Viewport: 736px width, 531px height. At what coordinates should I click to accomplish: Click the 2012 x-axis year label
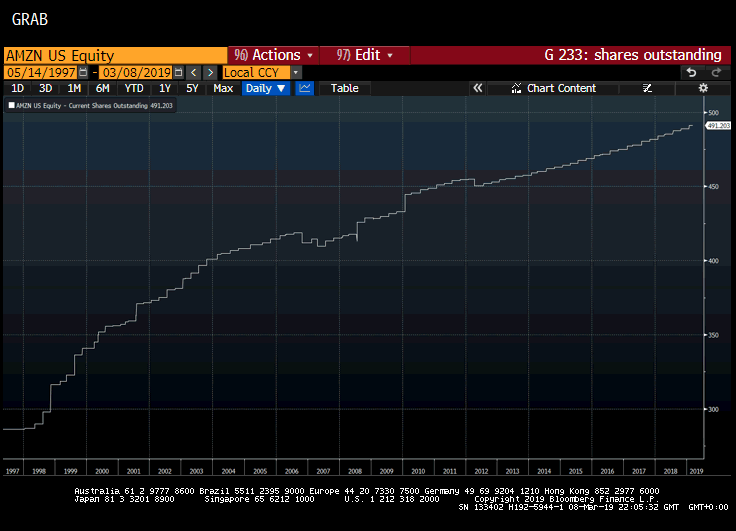[481, 471]
